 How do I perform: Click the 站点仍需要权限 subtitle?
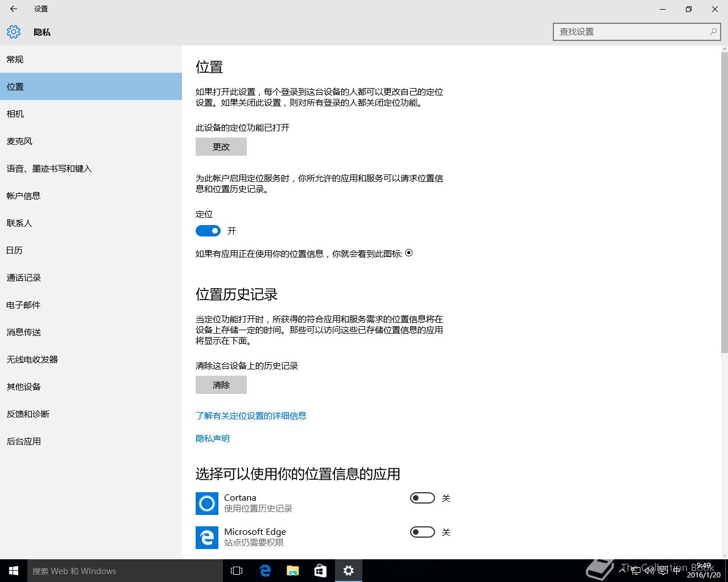pos(254,543)
